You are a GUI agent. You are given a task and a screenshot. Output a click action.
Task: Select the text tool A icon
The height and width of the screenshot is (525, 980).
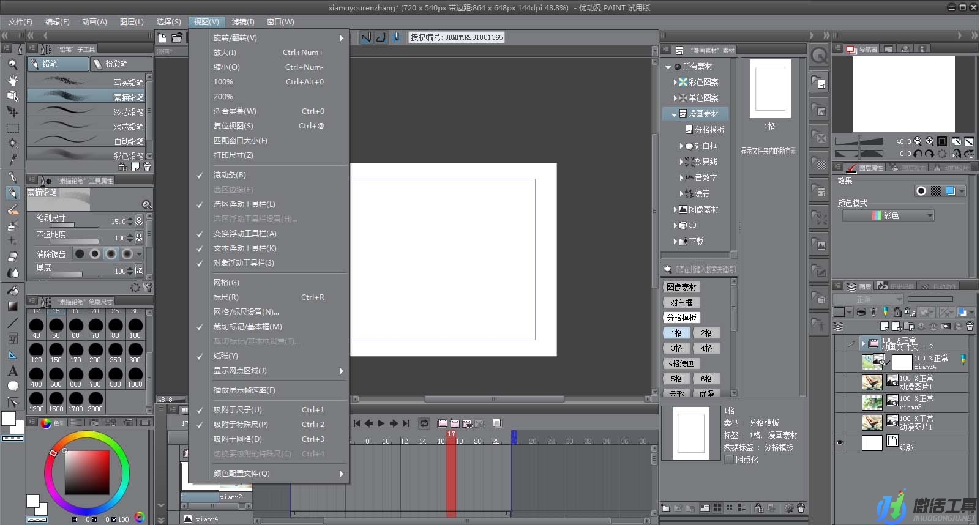pos(12,371)
